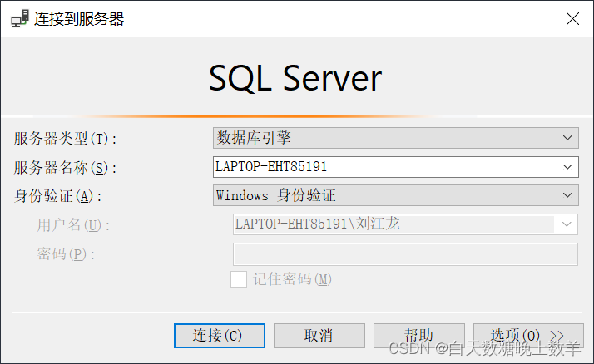Click the 身份验证(A) label
Image resolution: width=594 pixels, height=364 pixels.
(57, 196)
